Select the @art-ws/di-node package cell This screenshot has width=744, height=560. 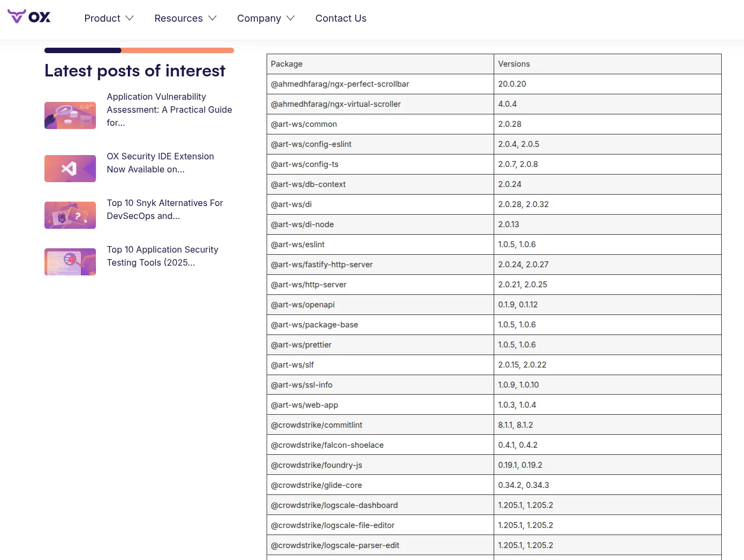click(380, 224)
